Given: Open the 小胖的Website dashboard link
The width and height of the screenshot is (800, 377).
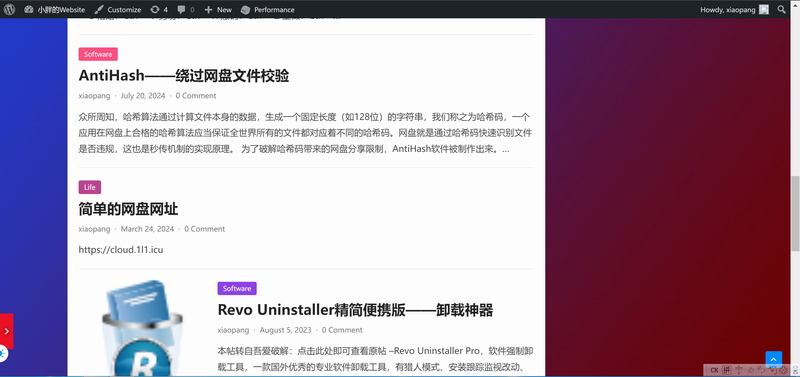Looking at the screenshot, I should pyautogui.click(x=55, y=9).
